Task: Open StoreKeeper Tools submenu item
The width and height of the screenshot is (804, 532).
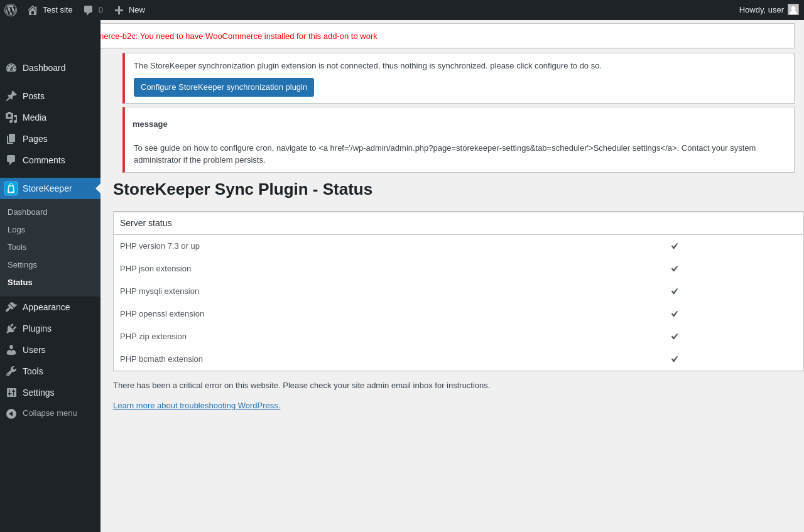Action: click(x=17, y=247)
